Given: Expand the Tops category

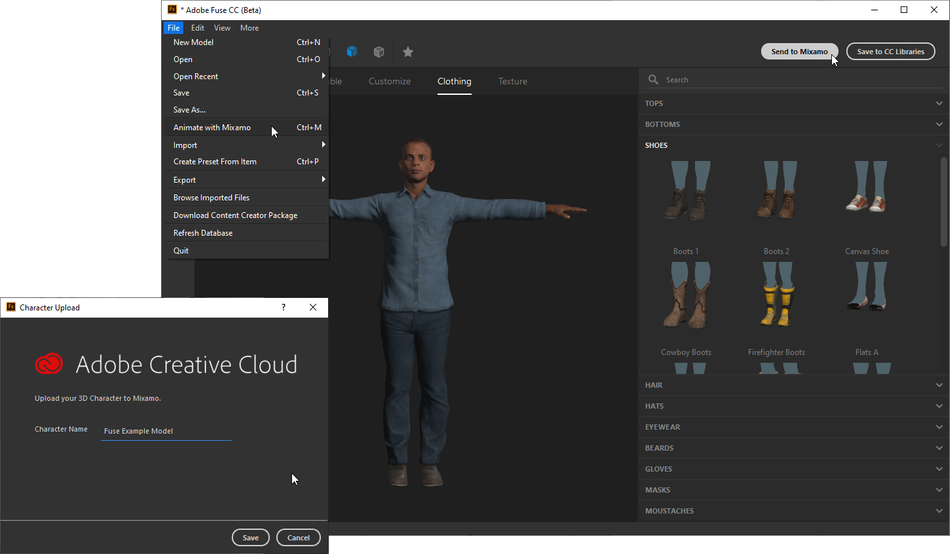Looking at the screenshot, I should [x=793, y=103].
